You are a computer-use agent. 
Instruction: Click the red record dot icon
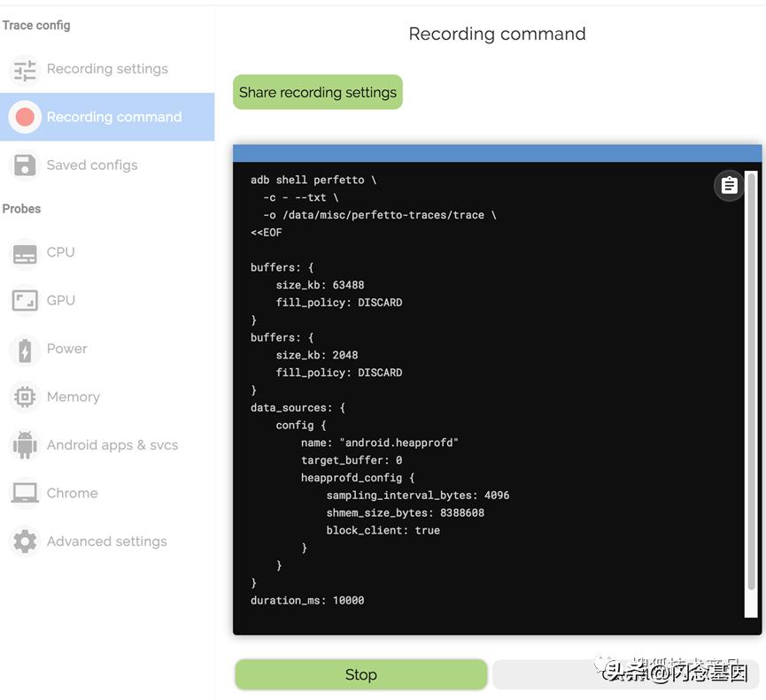click(25, 116)
